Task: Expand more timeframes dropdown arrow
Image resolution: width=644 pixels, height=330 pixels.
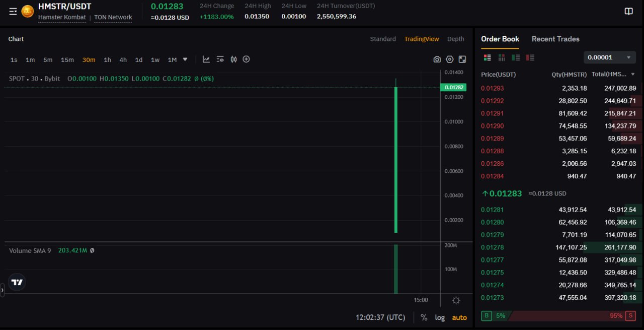Action: (185, 59)
